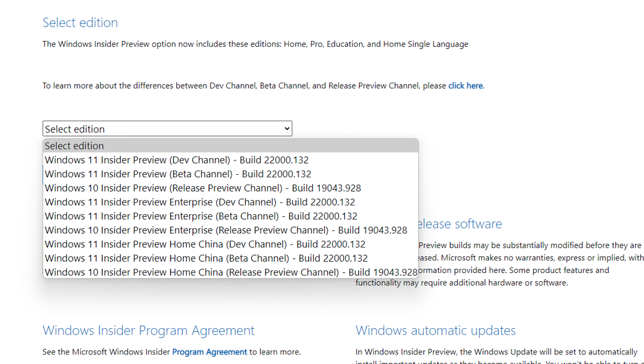Open the Program Agreement link
Image resolution: width=644 pixels, height=364 pixels.
pyautogui.click(x=210, y=351)
